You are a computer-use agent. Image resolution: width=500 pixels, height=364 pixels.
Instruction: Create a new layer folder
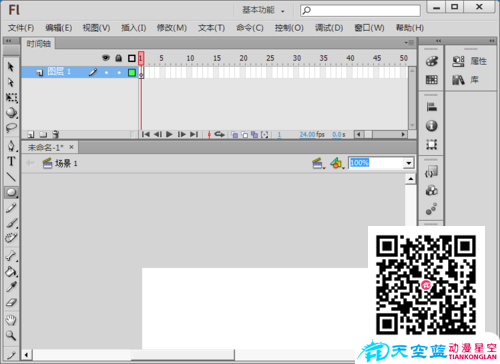(x=43, y=134)
